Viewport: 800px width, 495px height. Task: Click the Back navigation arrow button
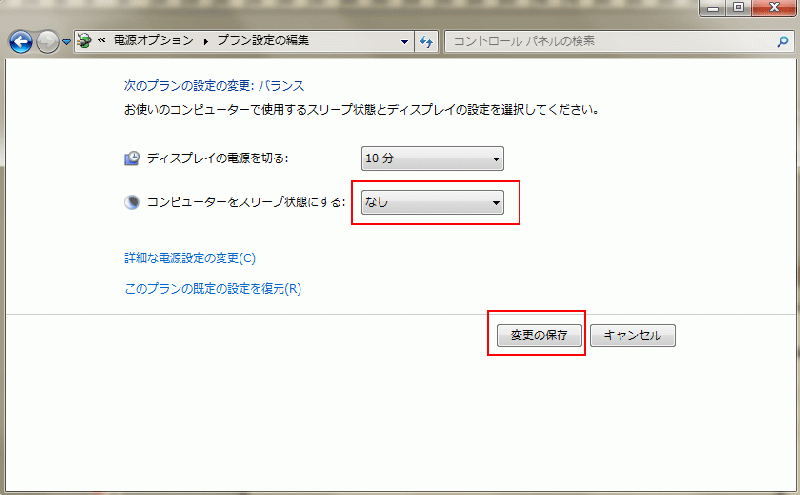(x=20, y=42)
